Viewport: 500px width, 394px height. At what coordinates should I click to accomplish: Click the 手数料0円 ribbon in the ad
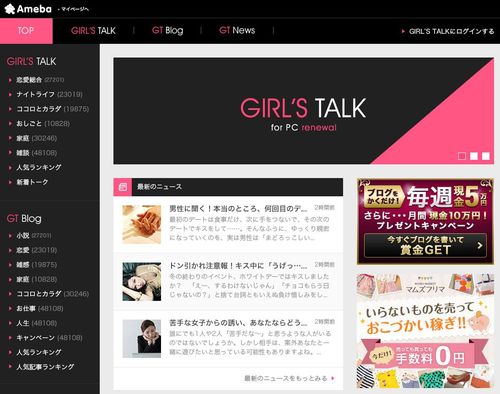point(425,356)
